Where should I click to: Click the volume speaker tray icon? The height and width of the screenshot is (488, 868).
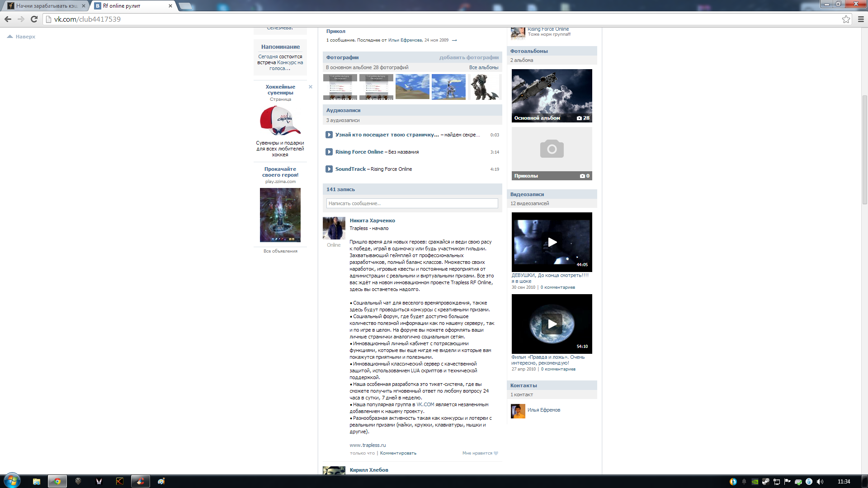(x=820, y=482)
